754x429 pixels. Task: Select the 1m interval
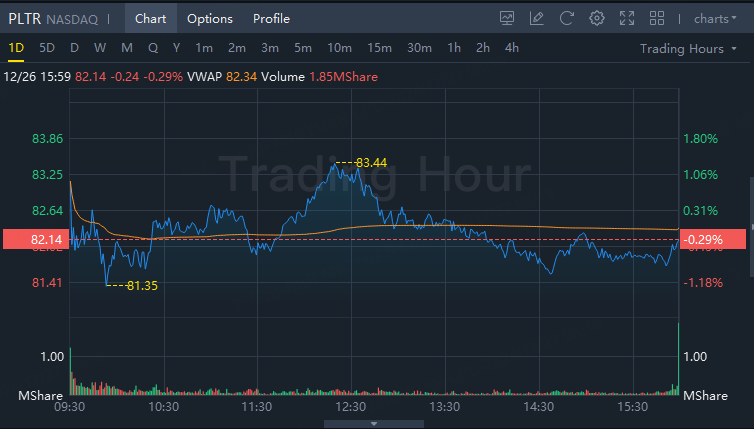[204, 48]
